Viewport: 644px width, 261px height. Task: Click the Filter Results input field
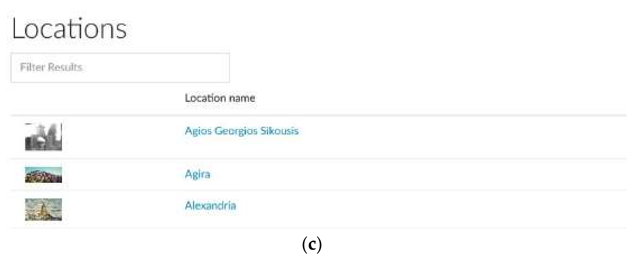[120, 68]
